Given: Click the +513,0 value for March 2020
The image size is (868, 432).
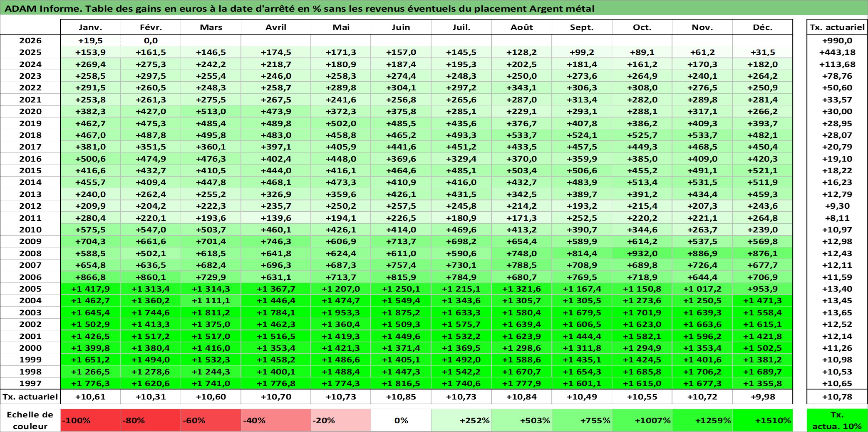Looking at the screenshot, I should point(211,111).
